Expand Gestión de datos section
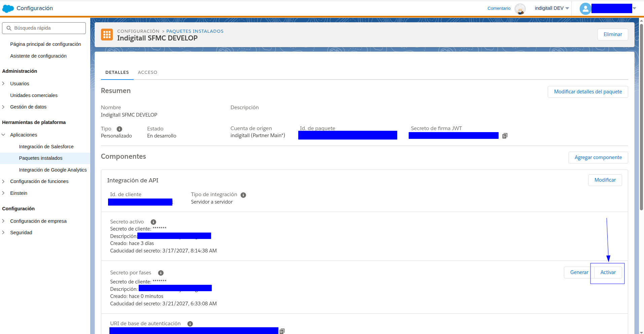The image size is (644, 334). click(x=3, y=107)
